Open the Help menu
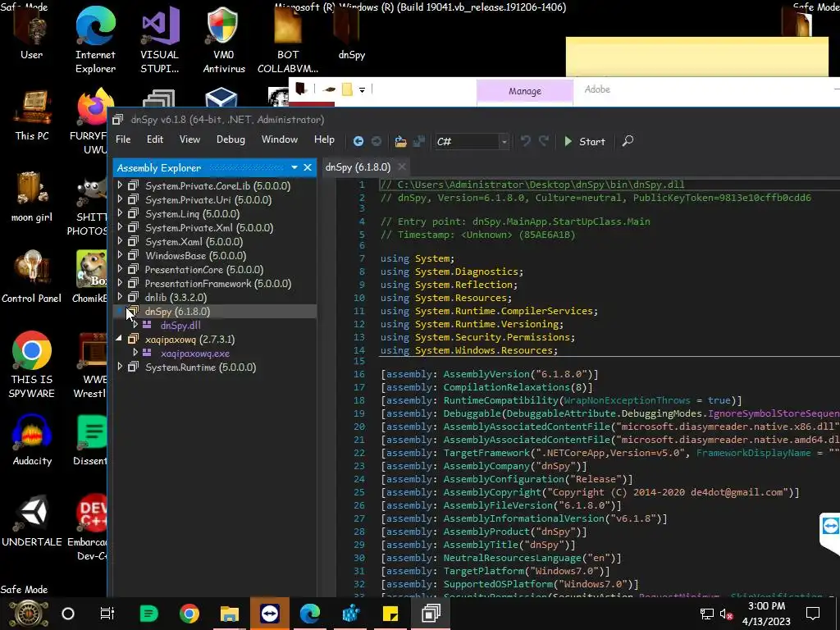 coord(324,139)
